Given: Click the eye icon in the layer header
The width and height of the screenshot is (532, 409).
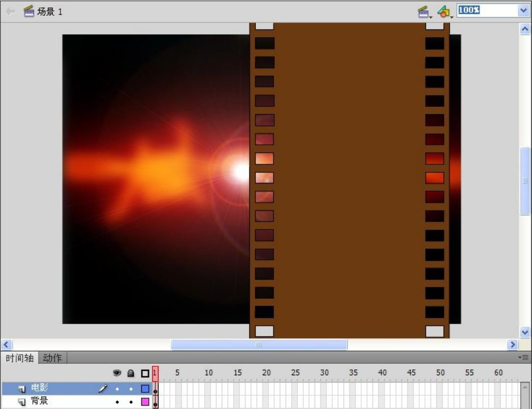Looking at the screenshot, I should click(x=117, y=373).
